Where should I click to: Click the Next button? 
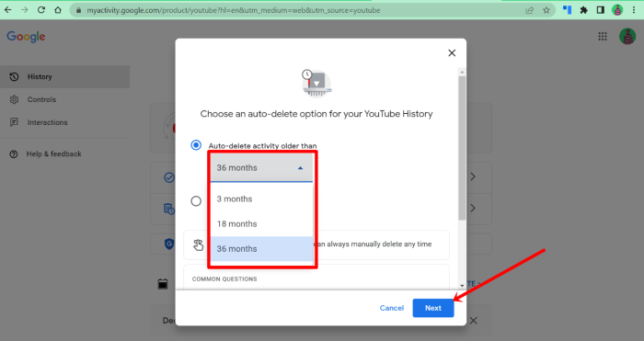pos(433,308)
